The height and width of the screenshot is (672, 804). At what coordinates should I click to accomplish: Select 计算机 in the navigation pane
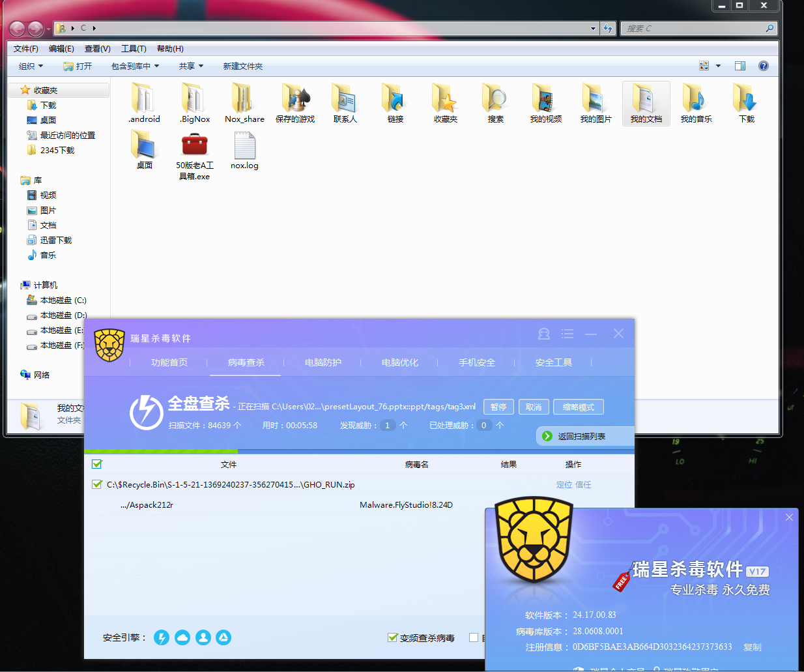pyautogui.click(x=45, y=285)
